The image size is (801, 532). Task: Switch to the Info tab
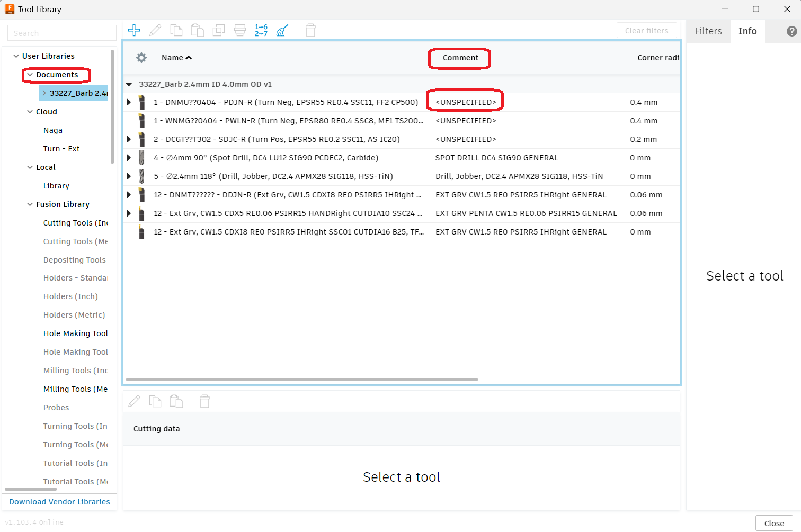point(747,31)
